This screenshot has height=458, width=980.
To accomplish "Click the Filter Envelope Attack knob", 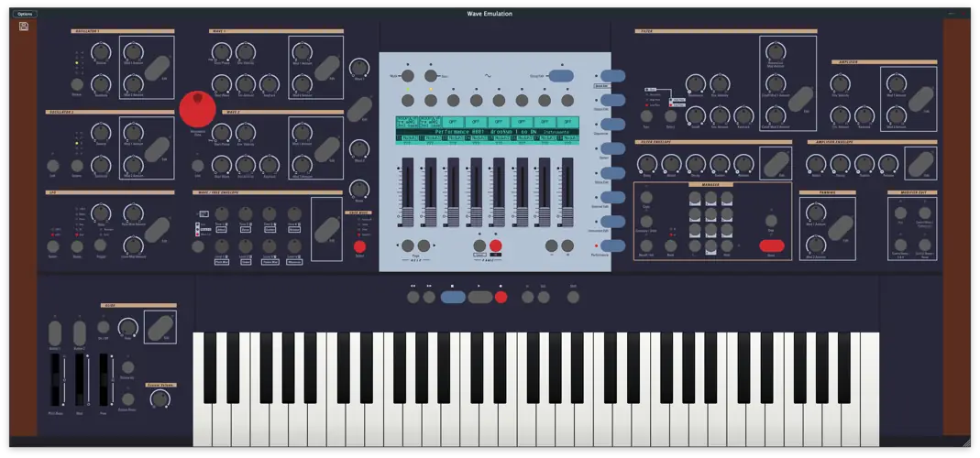I will [x=671, y=164].
